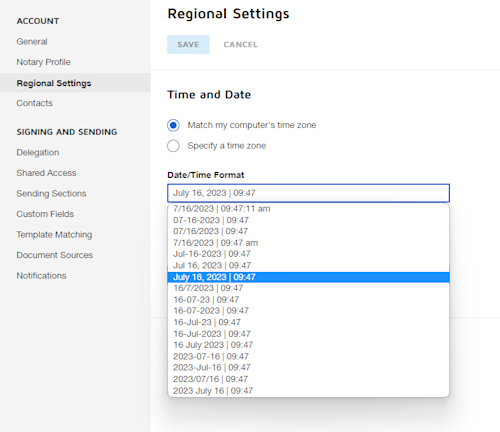Click the SAVE button
This screenshot has width=500, height=432.
[x=188, y=44]
